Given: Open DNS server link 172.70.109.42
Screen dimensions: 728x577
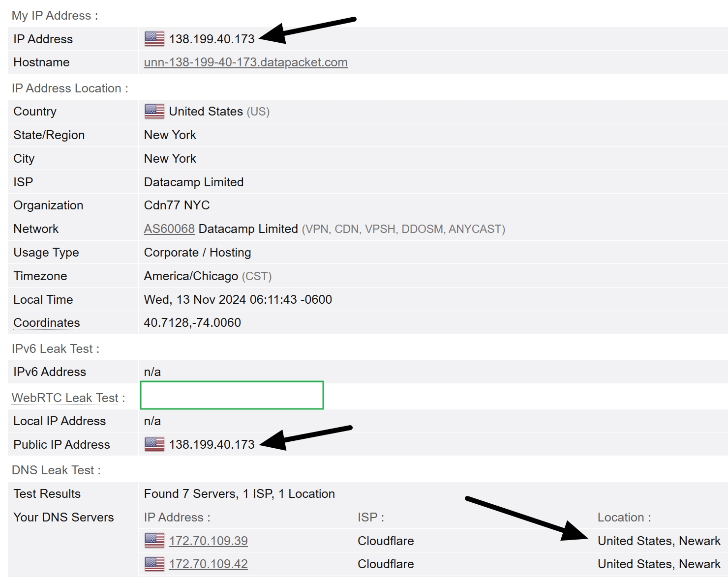Looking at the screenshot, I should click(x=208, y=564).
